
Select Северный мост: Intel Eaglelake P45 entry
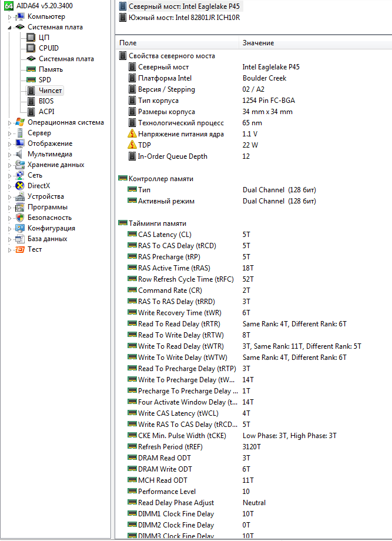180,6
